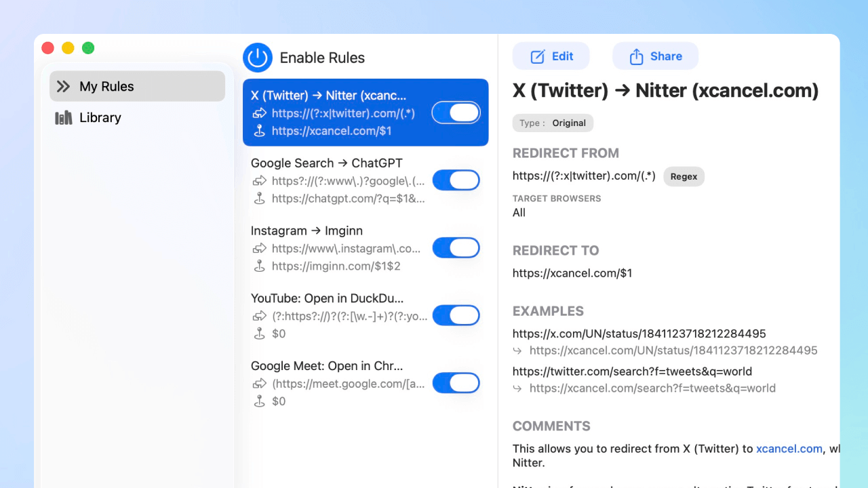Click the share arrow icon on the Share button
868x488 pixels.
pos(638,56)
